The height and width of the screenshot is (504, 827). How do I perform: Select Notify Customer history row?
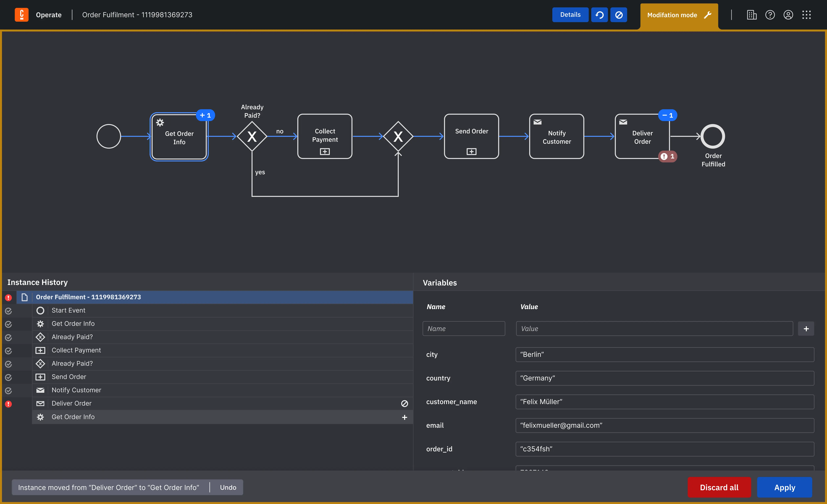223,390
